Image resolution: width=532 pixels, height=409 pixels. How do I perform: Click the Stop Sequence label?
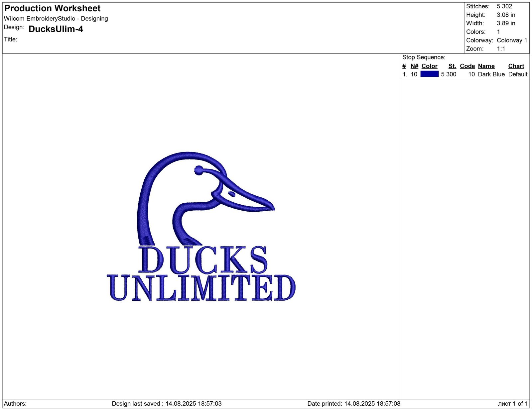point(424,57)
